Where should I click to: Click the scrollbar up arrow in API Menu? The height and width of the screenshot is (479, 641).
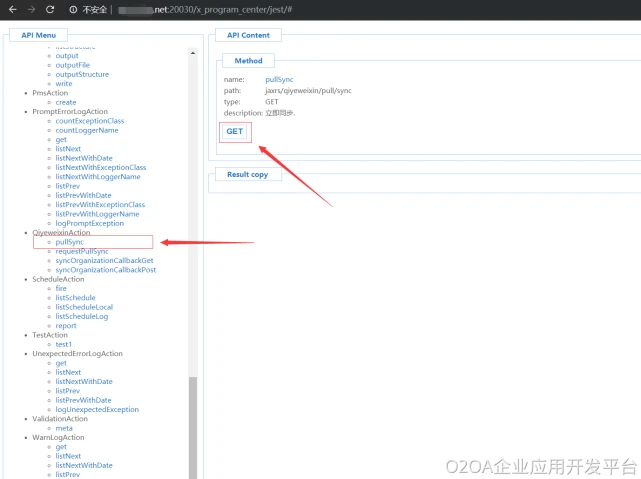tap(193, 53)
